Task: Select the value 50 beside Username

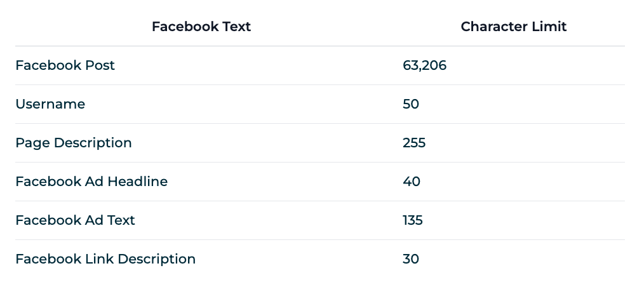Action: click(411, 104)
